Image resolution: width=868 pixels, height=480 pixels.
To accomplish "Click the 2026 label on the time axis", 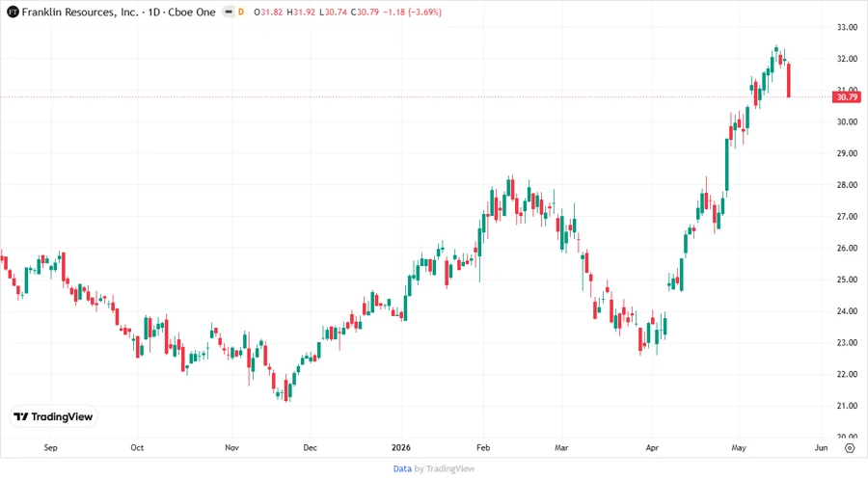I will point(401,447).
